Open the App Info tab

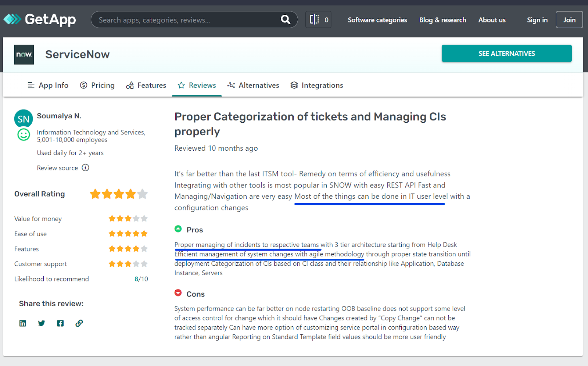coord(48,85)
